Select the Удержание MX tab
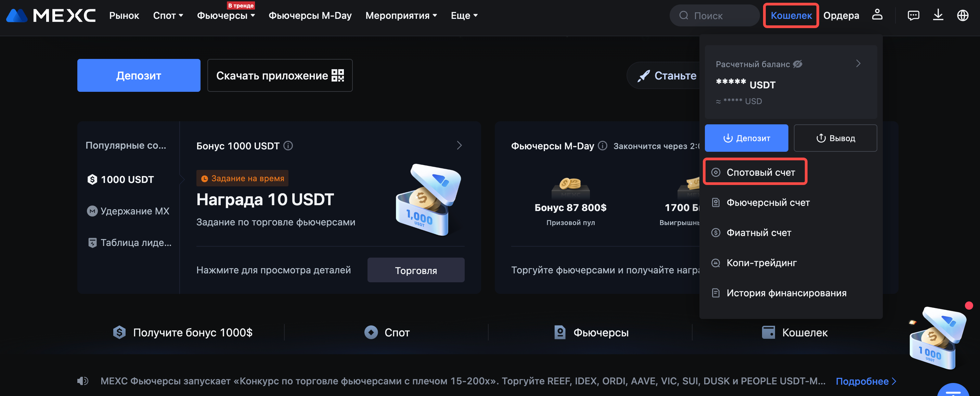The image size is (980, 396). coord(128,211)
